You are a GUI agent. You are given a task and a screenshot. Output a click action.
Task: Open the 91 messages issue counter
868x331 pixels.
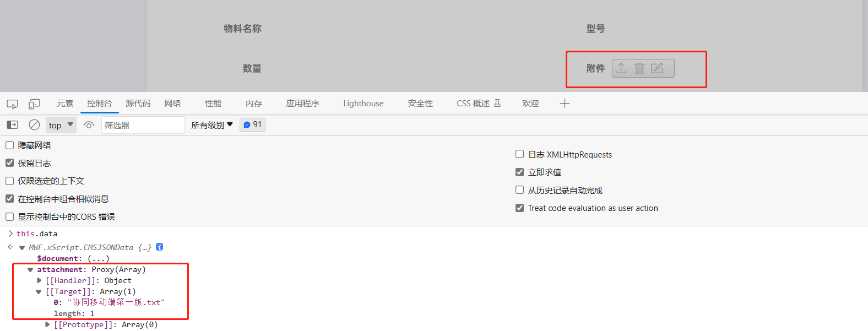pos(253,124)
